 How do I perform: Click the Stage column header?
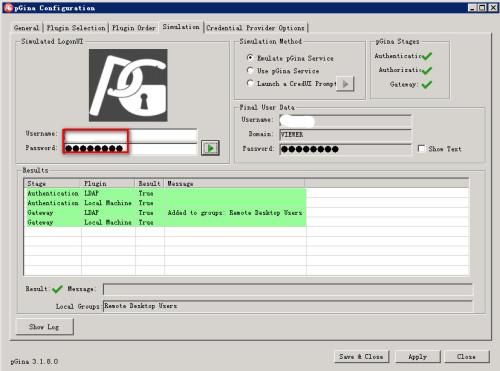[x=52, y=183]
